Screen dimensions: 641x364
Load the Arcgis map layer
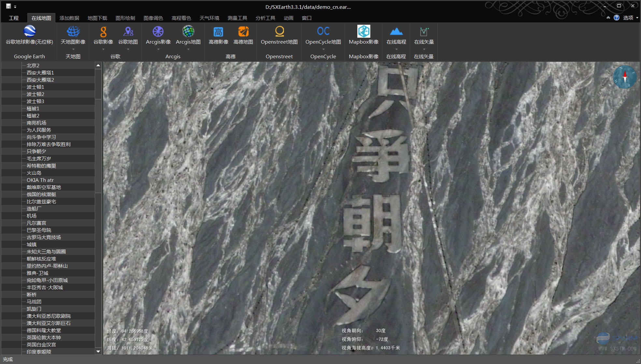[x=188, y=35]
